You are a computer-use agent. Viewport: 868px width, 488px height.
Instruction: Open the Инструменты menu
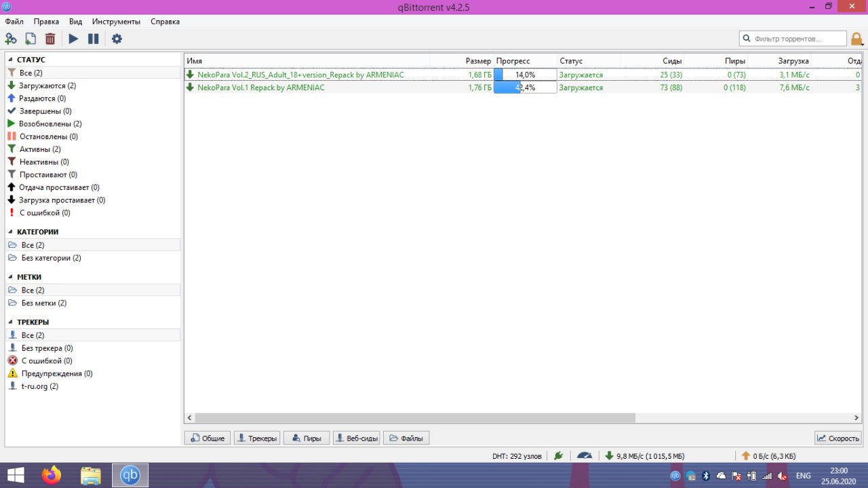[116, 22]
